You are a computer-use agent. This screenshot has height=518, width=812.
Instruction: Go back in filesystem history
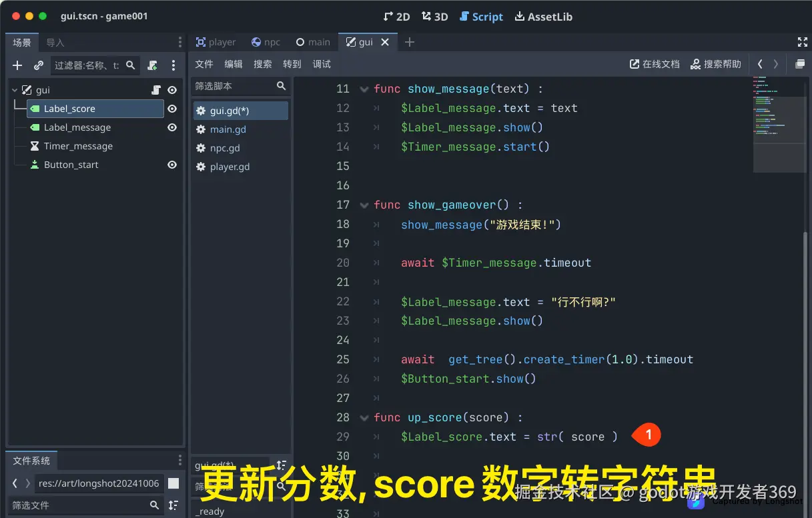point(15,483)
